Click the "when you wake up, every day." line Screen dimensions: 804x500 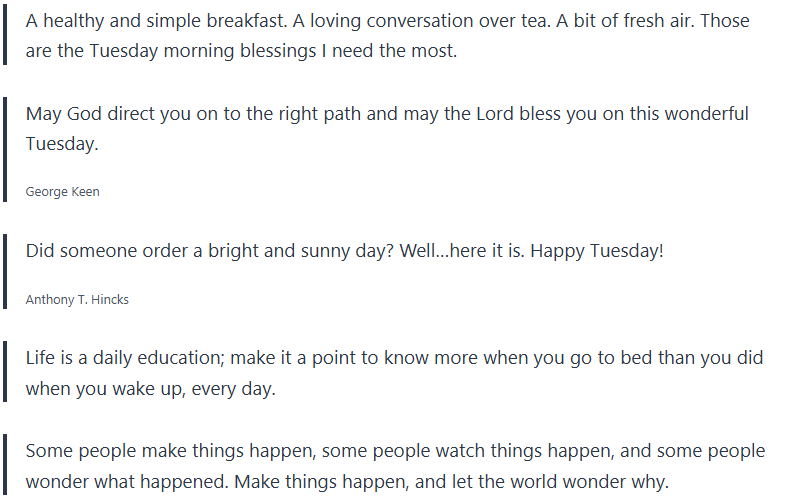(150, 389)
